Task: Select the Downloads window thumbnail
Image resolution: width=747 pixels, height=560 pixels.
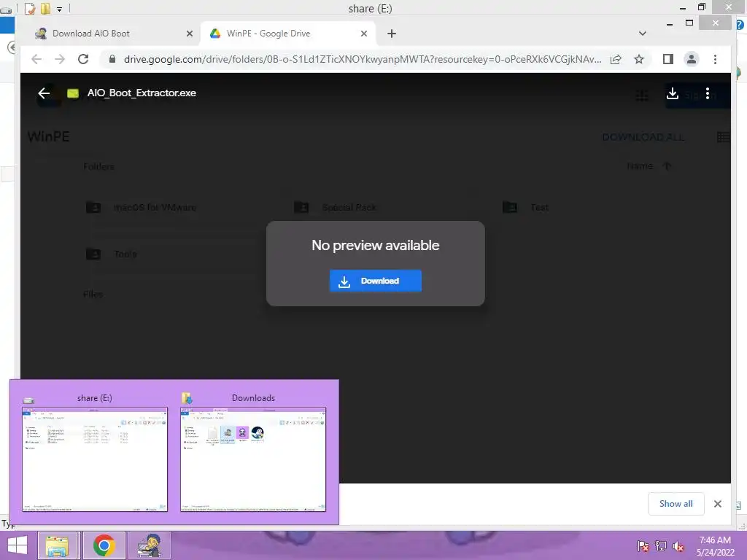Action: [x=253, y=459]
